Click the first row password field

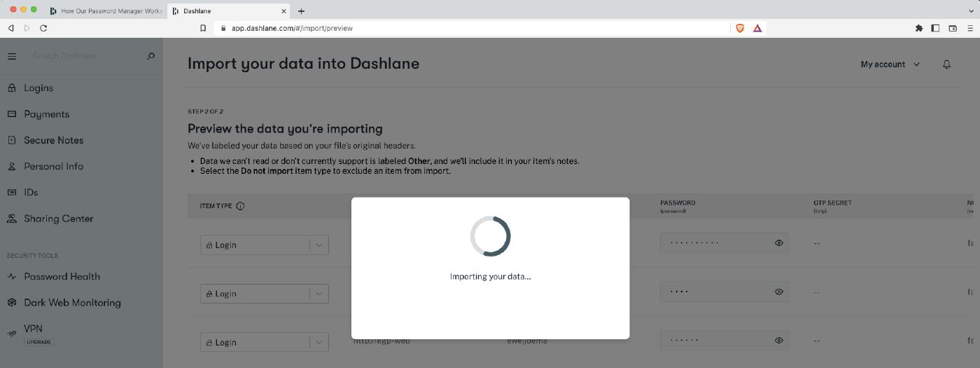[724, 243]
